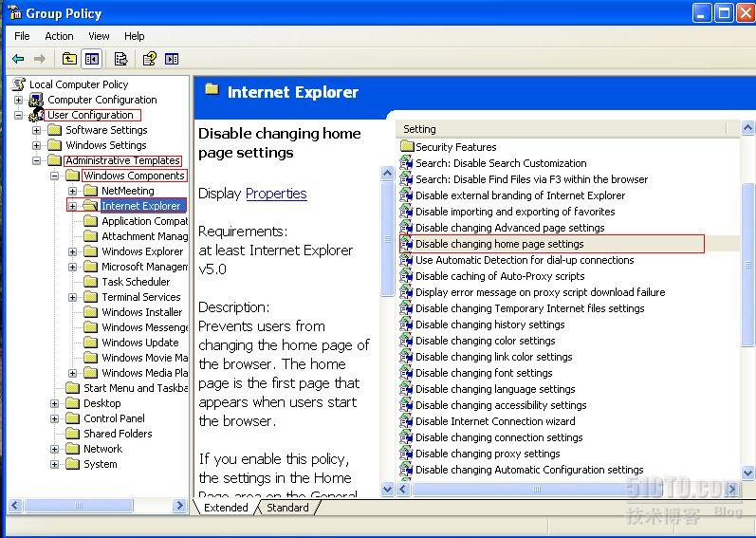Viewport: 756px width, 538px height.
Task: Click the tree pane horizontal scrollbar thumb
Action: click(x=79, y=505)
